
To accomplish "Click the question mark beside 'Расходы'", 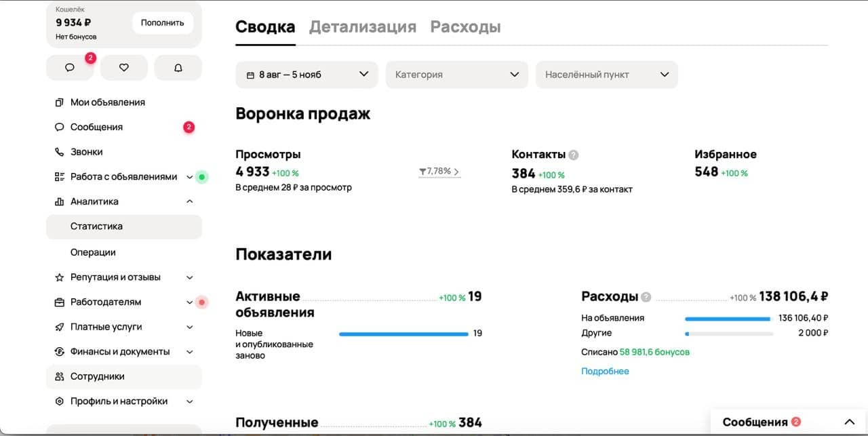I will tap(645, 296).
